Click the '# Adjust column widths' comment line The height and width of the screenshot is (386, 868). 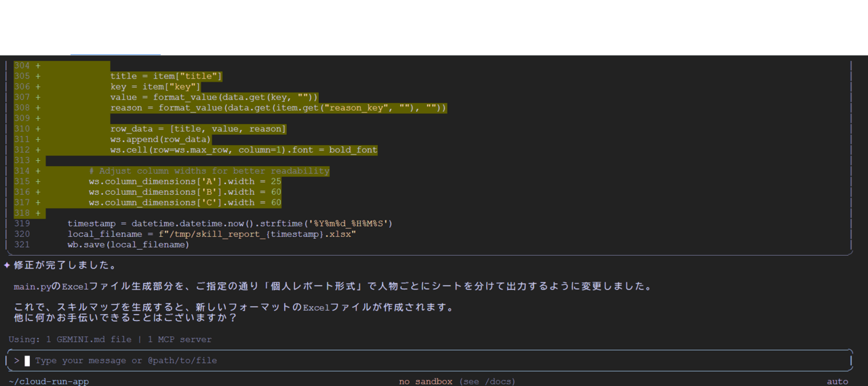209,171
